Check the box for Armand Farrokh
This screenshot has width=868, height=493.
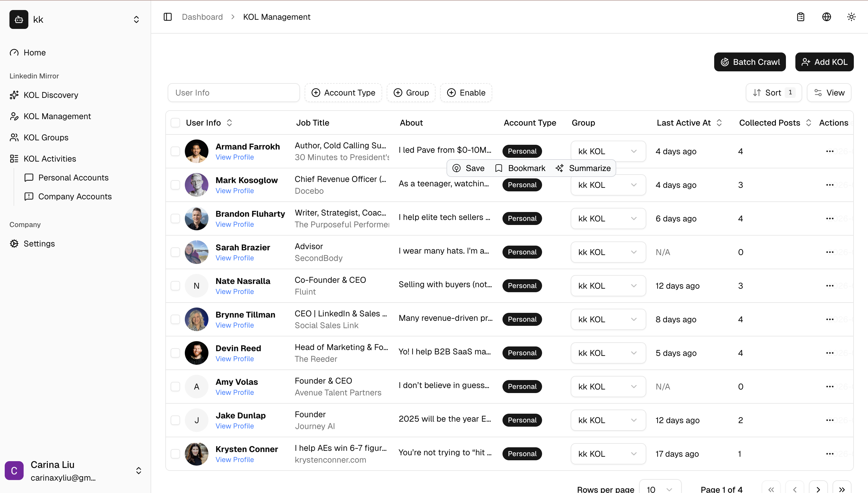coord(175,151)
